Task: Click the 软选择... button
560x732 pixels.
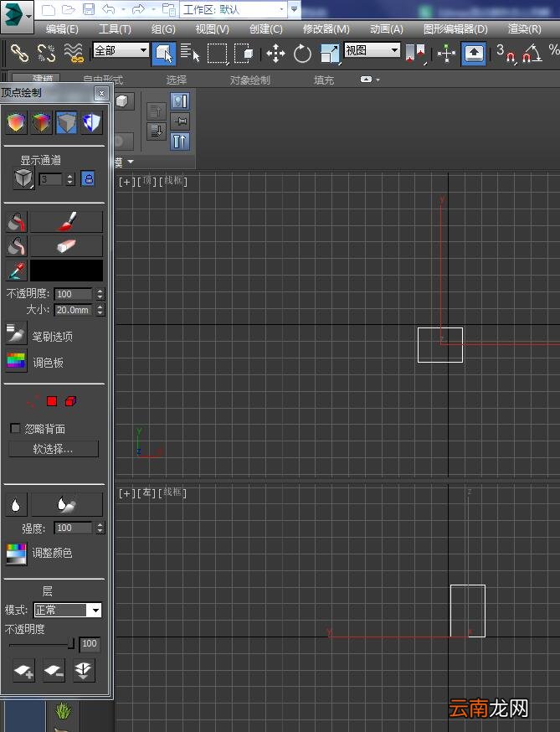Action: tap(54, 449)
